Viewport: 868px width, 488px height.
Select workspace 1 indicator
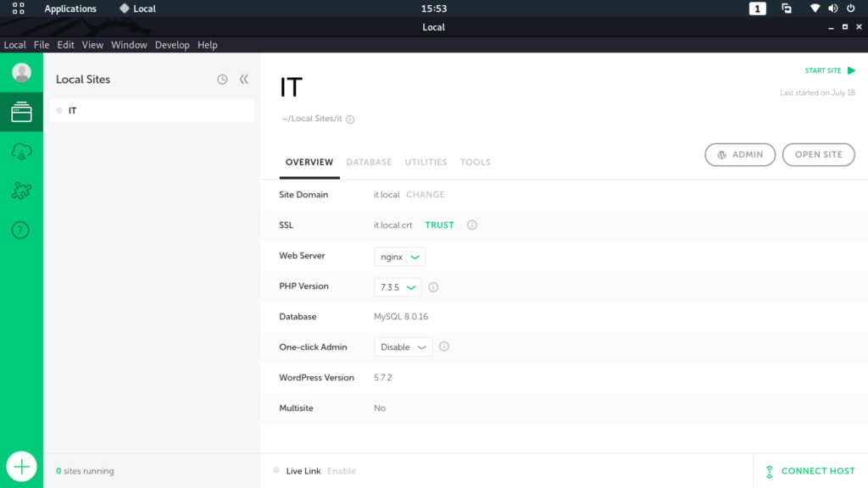757,8
